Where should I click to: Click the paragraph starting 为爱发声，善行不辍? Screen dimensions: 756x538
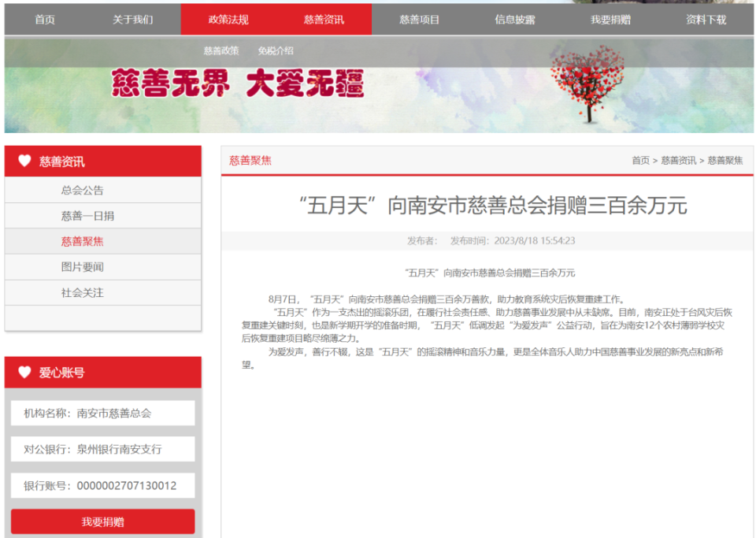coord(483,358)
